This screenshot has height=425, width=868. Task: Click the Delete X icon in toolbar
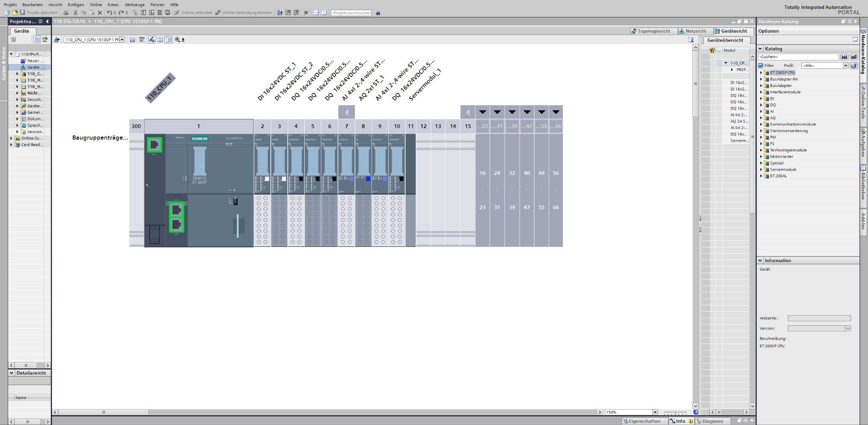(x=100, y=13)
